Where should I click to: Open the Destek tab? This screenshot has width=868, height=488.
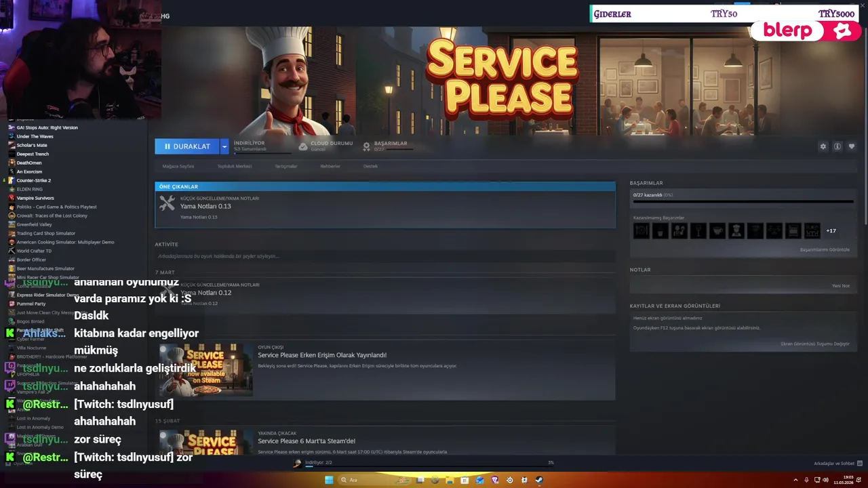click(x=370, y=166)
